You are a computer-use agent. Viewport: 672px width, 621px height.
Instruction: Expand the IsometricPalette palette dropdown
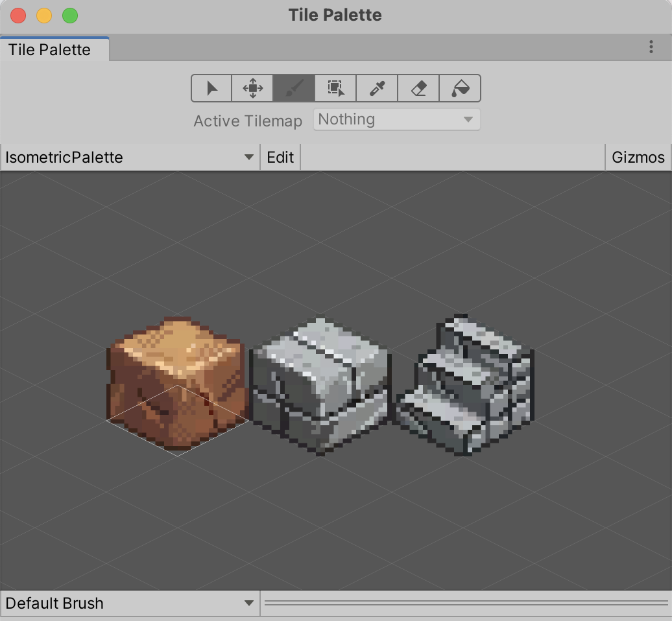click(130, 157)
